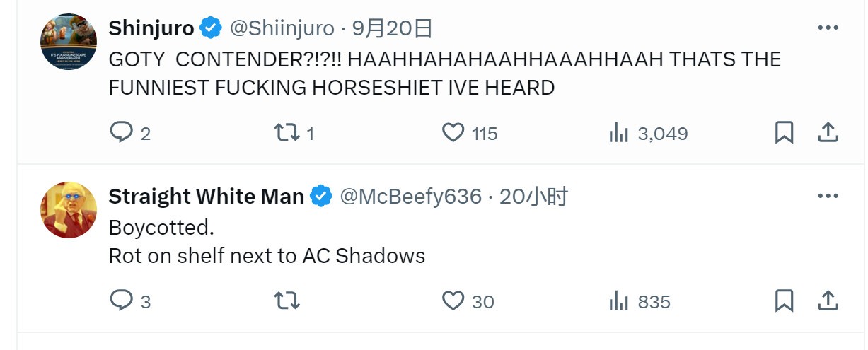Click the @Shiinjuro handle link
This screenshot has height=350, width=868.
click(282, 28)
